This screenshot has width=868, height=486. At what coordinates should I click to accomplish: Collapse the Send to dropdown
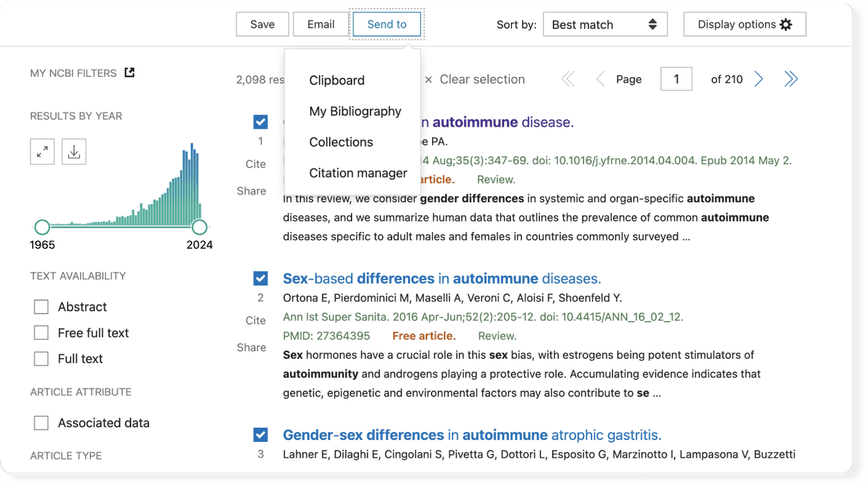point(386,24)
